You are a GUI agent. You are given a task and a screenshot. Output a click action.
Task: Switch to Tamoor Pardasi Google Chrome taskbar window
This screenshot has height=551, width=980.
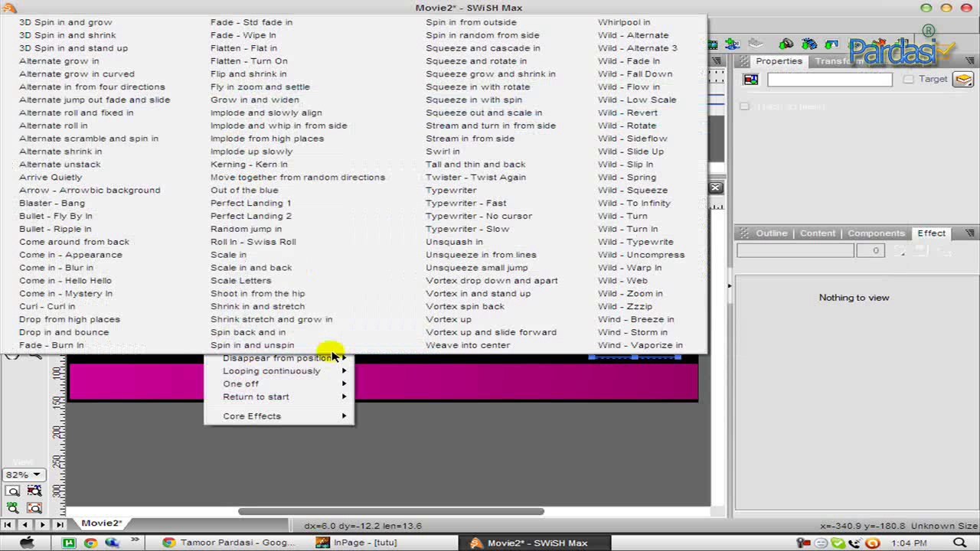tap(229, 543)
